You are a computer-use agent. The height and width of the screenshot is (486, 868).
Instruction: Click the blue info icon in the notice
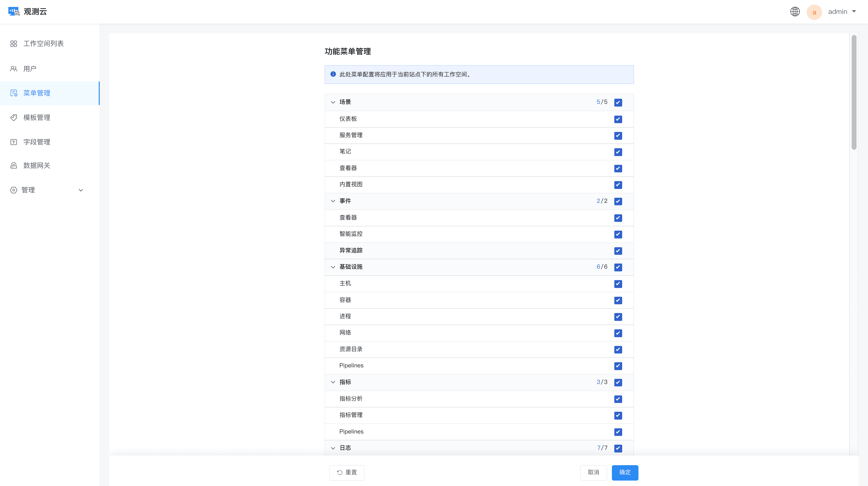tap(333, 74)
